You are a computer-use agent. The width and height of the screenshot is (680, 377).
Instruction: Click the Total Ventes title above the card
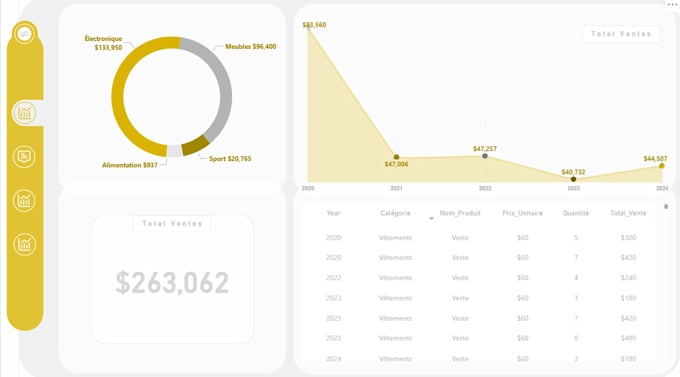172,224
